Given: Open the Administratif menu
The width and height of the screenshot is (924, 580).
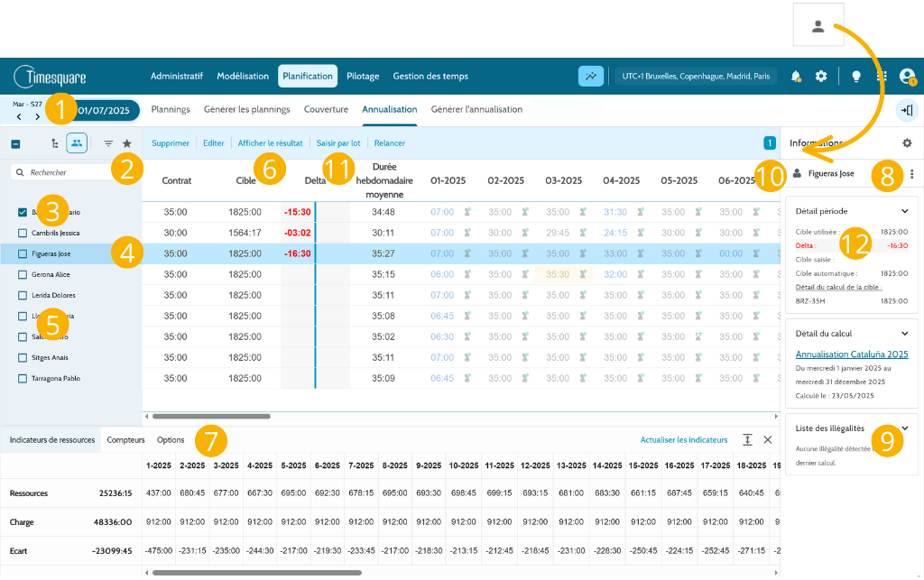Looking at the screenshot, I should [177, 76].
